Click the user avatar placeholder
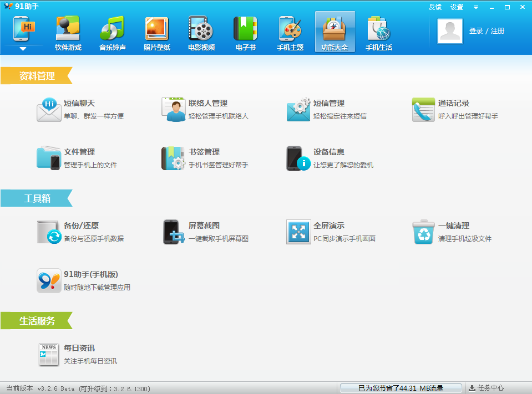Image resolution: width=532 pixels, height=394 pixels. (450, 31)
